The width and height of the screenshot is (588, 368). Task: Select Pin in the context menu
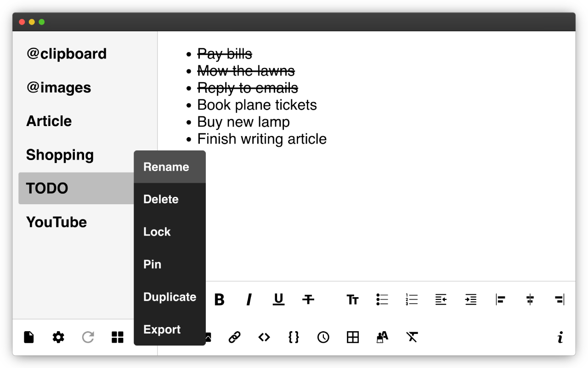[170, 264]
